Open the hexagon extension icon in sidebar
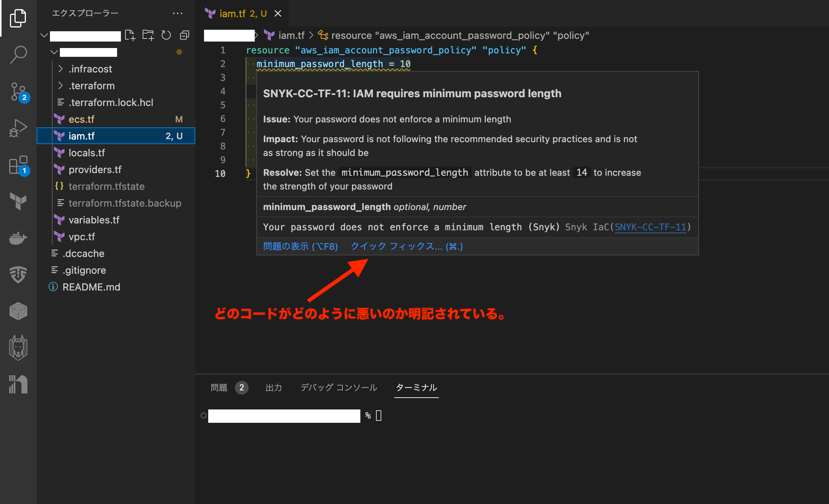 (x=18, y=311)
